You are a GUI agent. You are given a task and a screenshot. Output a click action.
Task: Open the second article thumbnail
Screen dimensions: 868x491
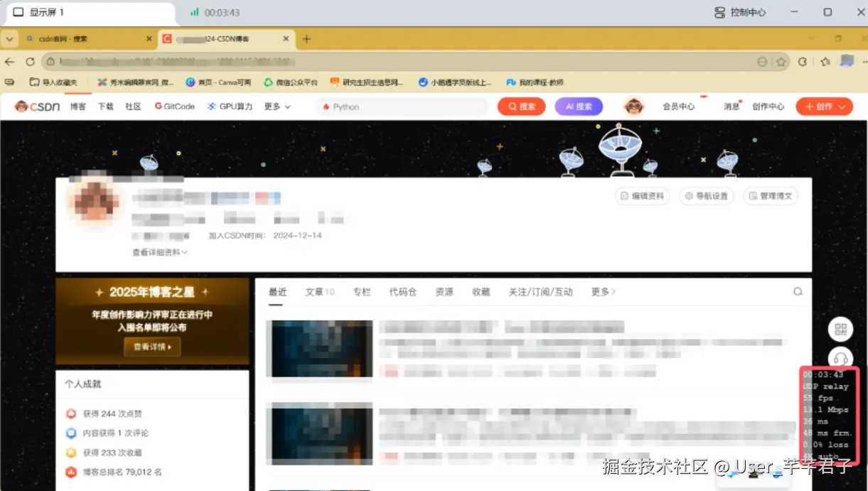319,436
